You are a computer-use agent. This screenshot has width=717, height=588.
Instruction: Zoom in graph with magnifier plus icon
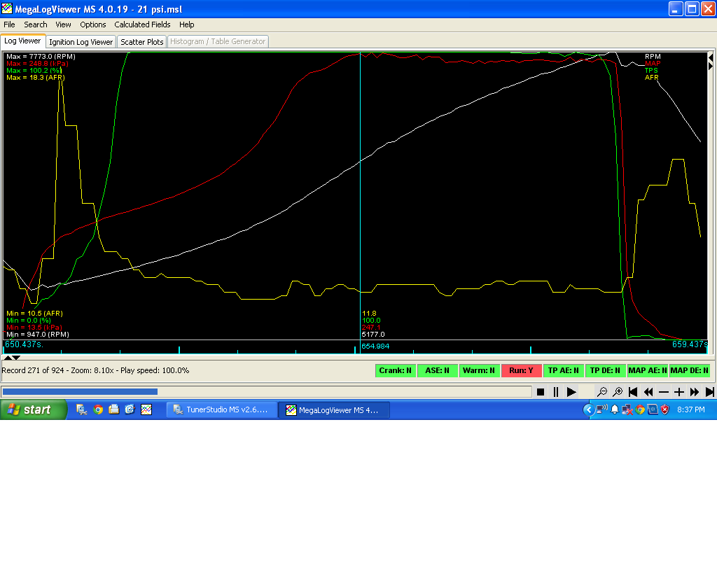pyautogui.click(x=618, y=392)
